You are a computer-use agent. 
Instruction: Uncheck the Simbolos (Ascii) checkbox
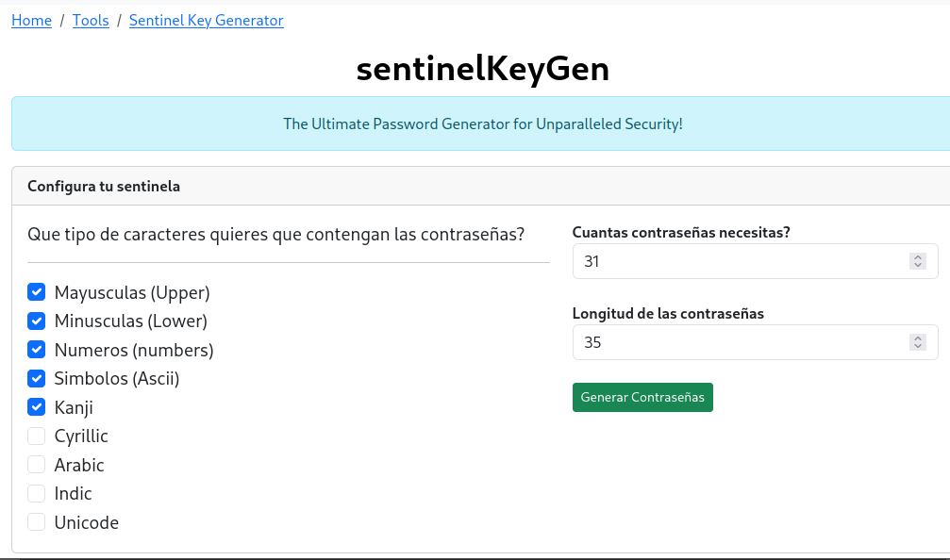(x=37, y=378)
